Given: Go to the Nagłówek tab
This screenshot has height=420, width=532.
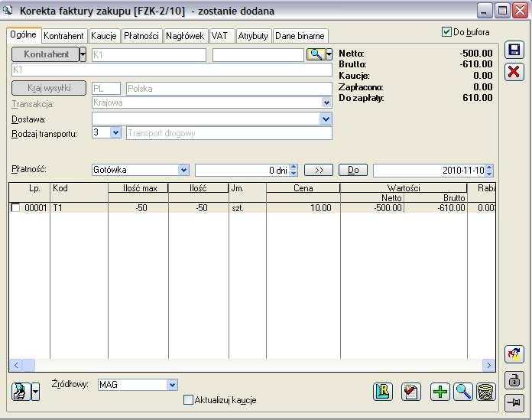Looking at the screenshot, I should pos(185,36).
